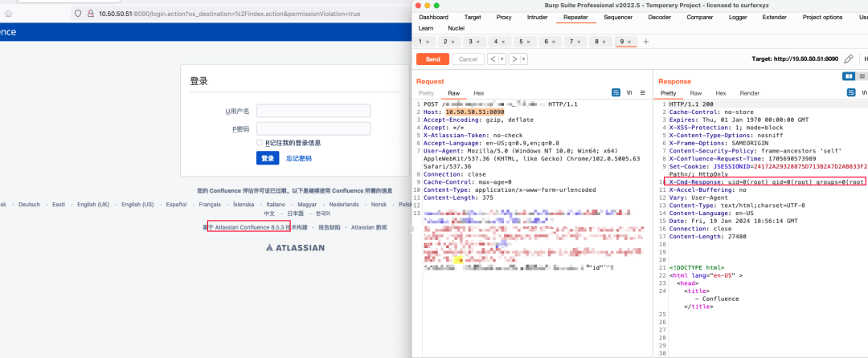
Task: Go back to previous request in history
Action: (493, 59)
